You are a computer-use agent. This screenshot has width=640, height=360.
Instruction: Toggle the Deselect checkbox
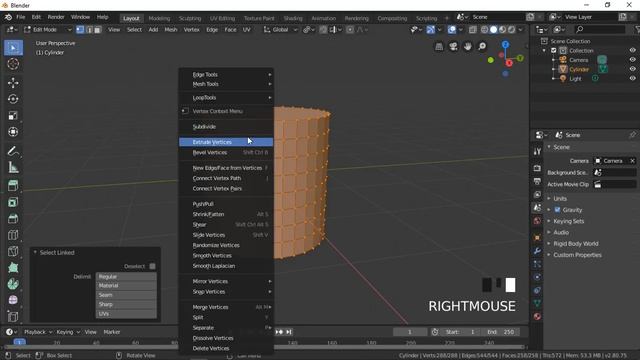click(x=152, y=266)
